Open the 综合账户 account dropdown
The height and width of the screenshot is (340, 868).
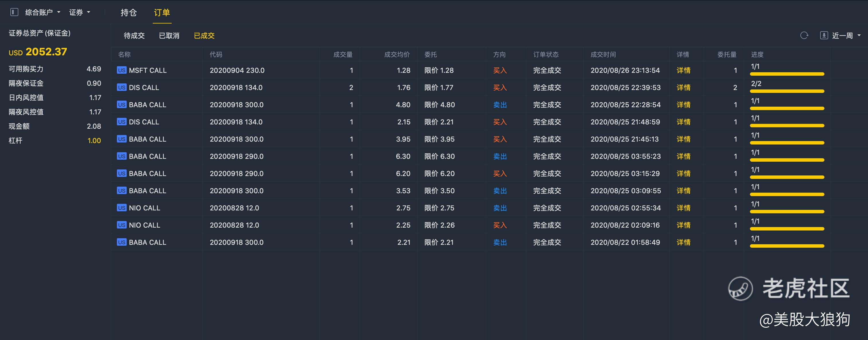pos(42,12)
